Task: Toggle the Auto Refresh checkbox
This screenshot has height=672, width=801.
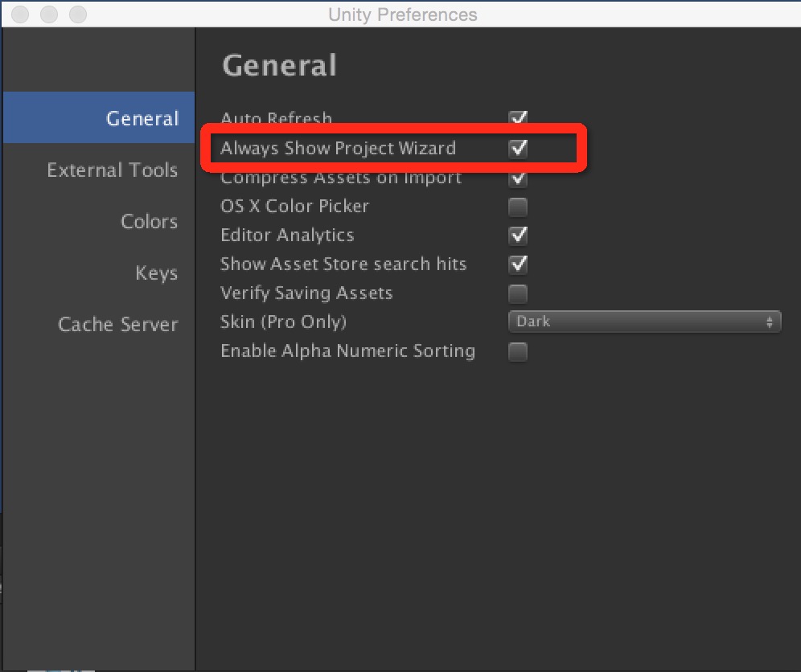Action: tap(518, 117)
